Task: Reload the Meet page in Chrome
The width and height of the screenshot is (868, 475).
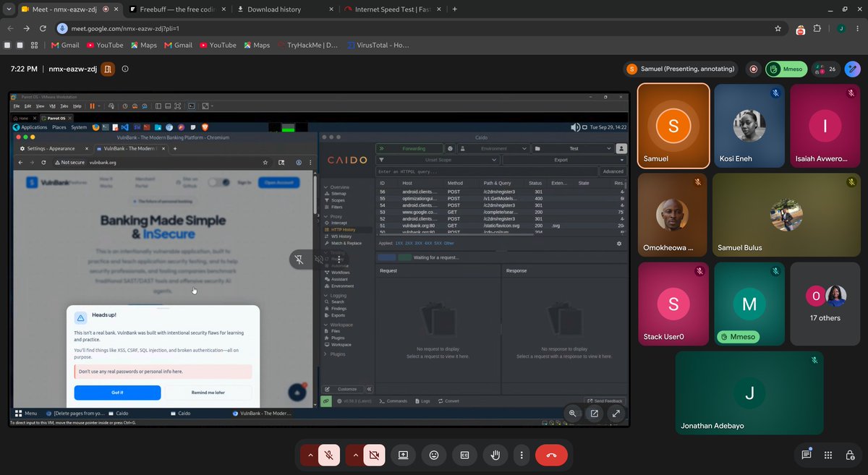Action: coord(43,28)
